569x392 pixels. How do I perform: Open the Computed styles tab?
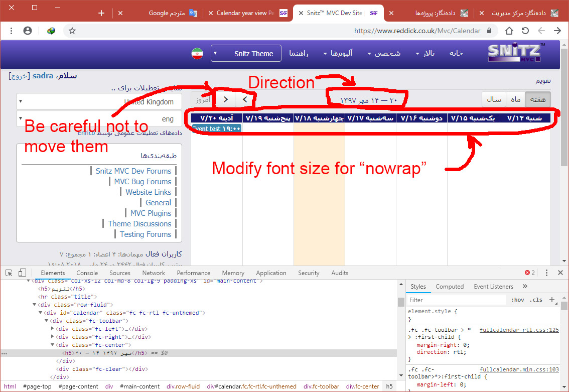click(449, 287)
